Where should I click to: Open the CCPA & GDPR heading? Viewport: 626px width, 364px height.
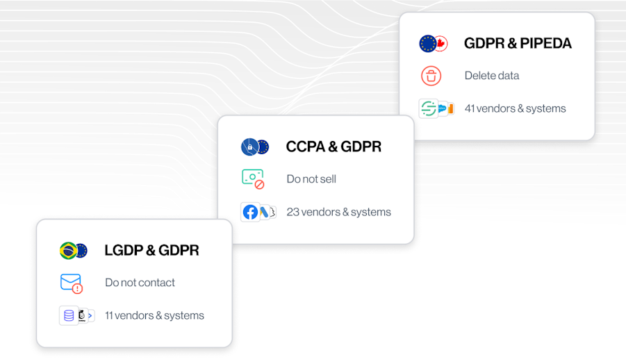pyautogui.click(x=333, y=147)
